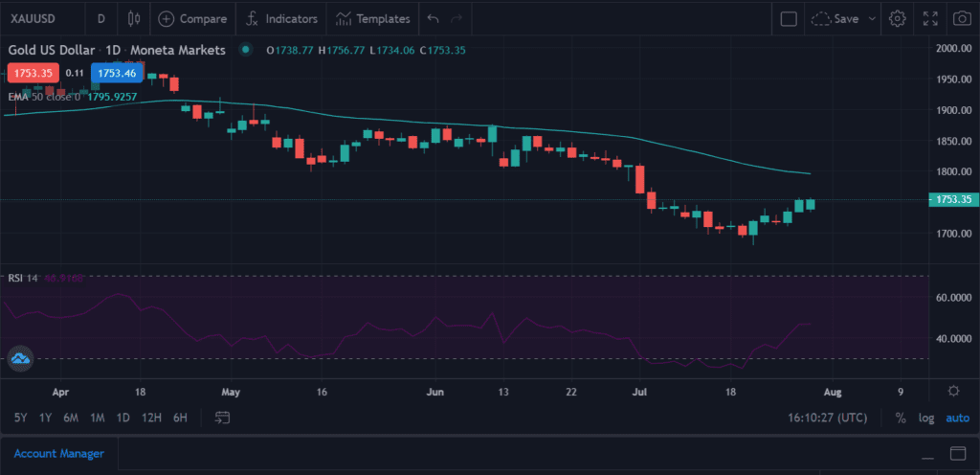Maximize the Account Manager panel
Image resolution: width=980 pixels, height=475 pixels.
(957, 453)
